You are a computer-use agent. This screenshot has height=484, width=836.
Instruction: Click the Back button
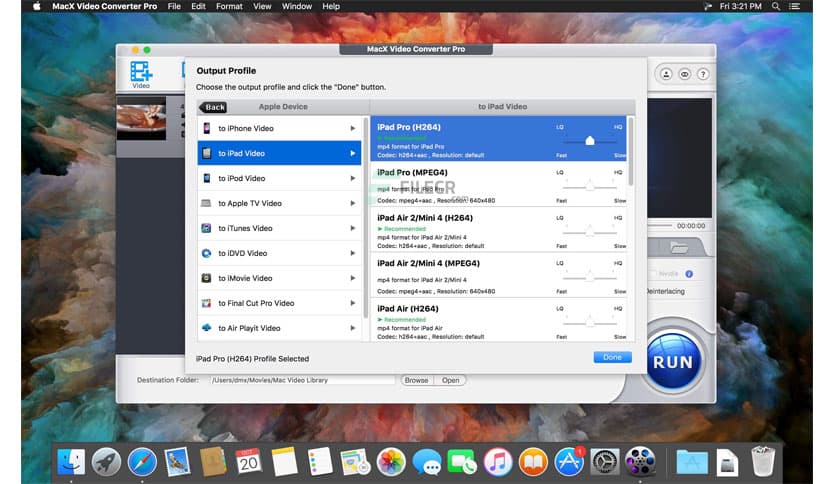(x=214, y=107)
